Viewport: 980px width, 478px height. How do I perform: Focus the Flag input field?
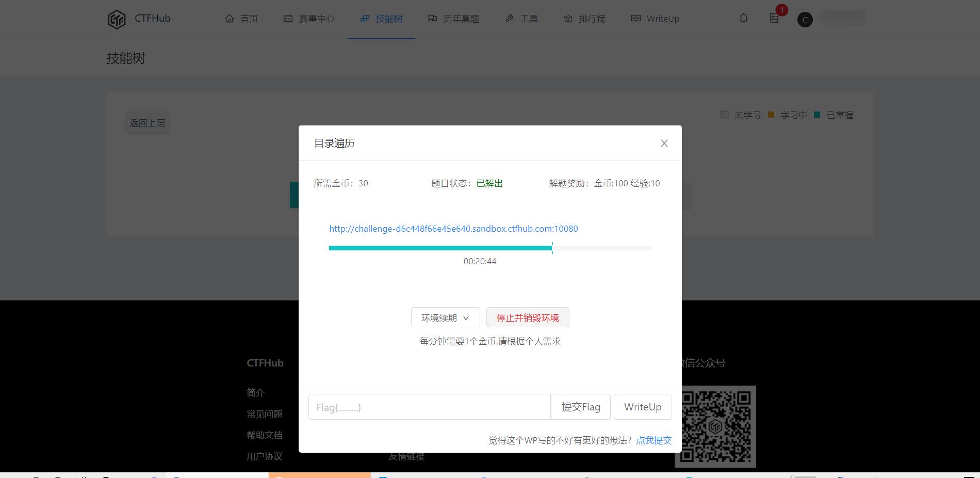[x=430, y=407]
